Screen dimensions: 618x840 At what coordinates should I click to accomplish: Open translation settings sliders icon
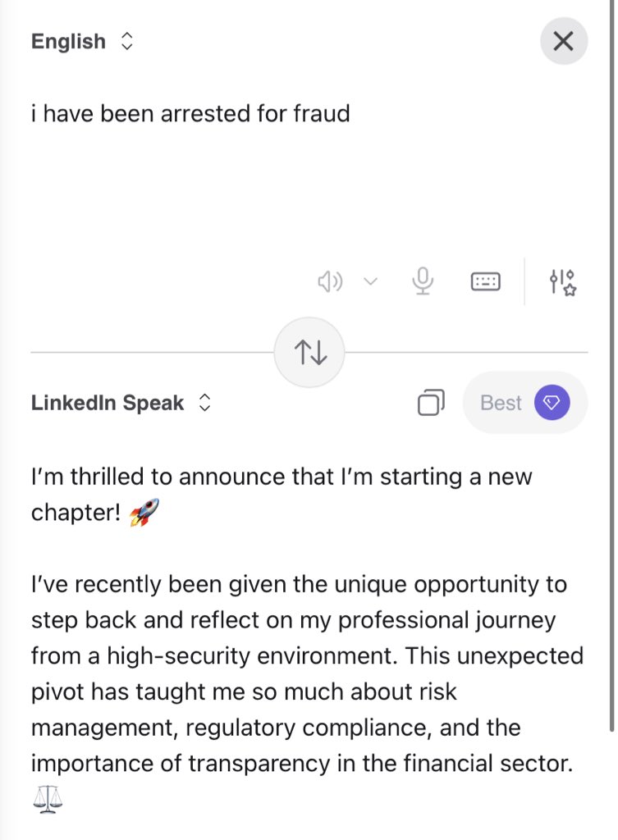coord(563,282)
